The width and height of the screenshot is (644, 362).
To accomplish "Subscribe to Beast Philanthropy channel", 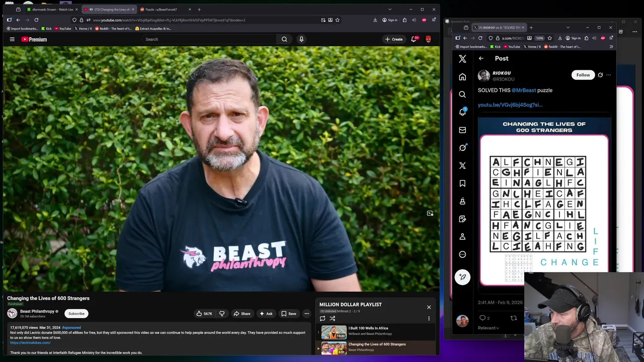I will coord(76,314).
